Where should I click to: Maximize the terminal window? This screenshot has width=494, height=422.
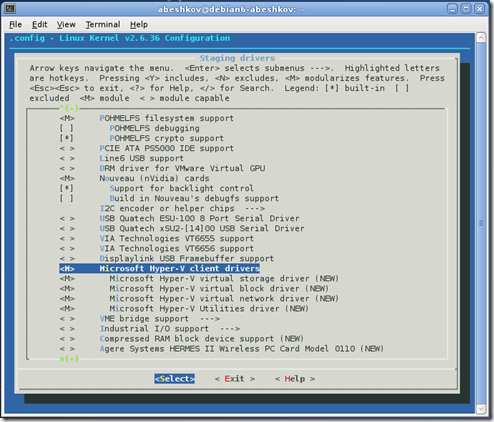click(466, 9)
